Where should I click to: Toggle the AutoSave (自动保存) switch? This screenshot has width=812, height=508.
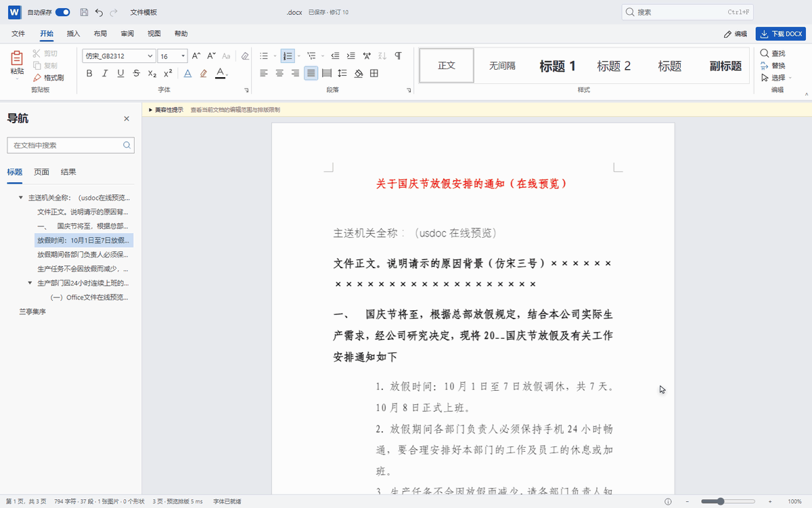[x=62, y=12]
